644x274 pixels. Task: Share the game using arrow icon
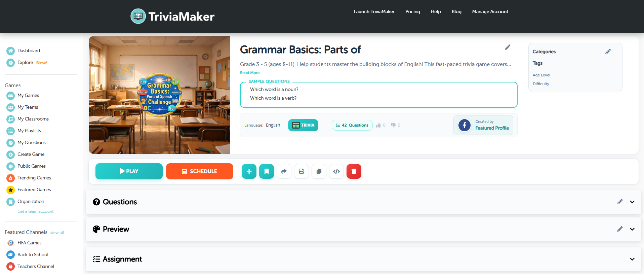click(284, 171)
